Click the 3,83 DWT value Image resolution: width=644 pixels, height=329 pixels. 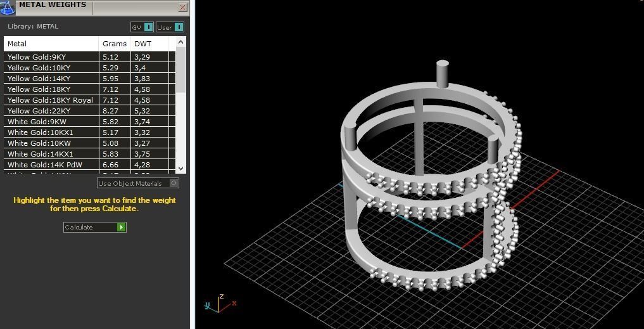[142, 78]
